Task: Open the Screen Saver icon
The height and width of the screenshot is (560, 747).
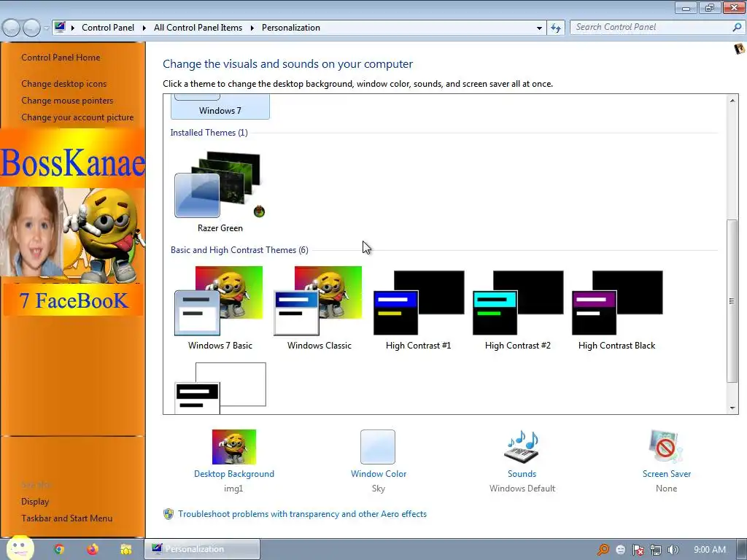Action: (x=666, y=447)
